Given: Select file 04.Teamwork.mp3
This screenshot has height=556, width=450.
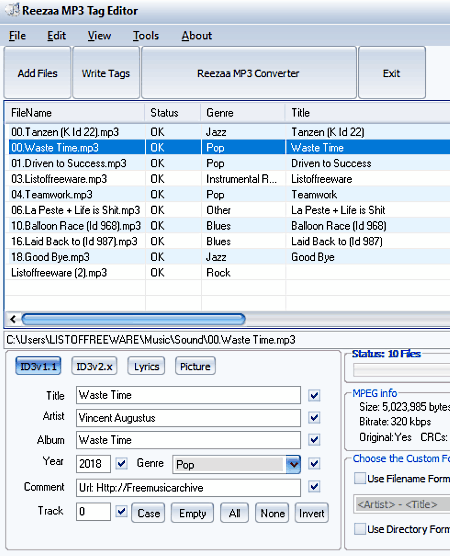Looking at the screenshot, I should [52, 195].
